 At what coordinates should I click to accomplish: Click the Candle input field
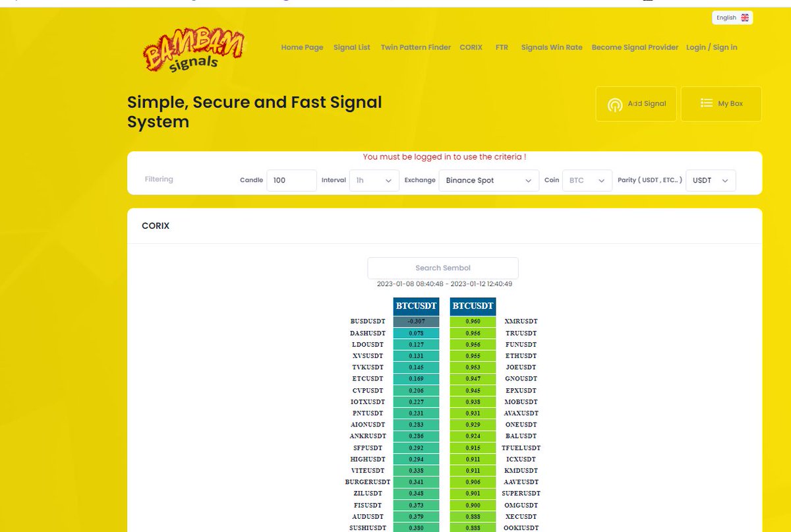(x=291, y=180)
